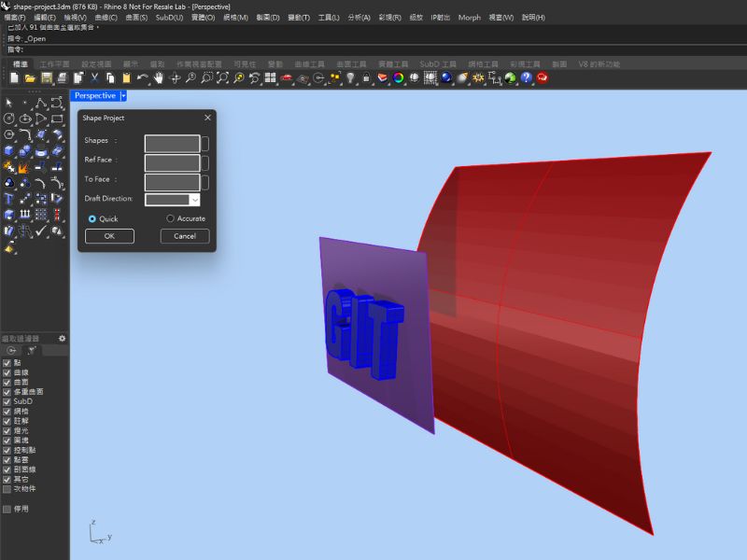Image resolution: width=747 pixels, height=560 pixels.
Task: Uncheck the SubD selection filter
Action: [x=7, y=401]
